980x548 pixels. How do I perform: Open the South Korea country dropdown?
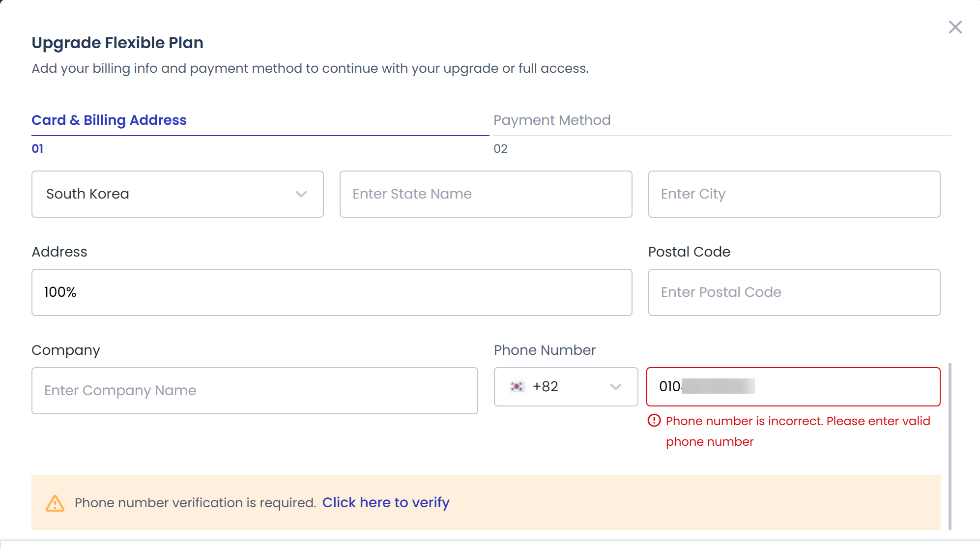177,194
